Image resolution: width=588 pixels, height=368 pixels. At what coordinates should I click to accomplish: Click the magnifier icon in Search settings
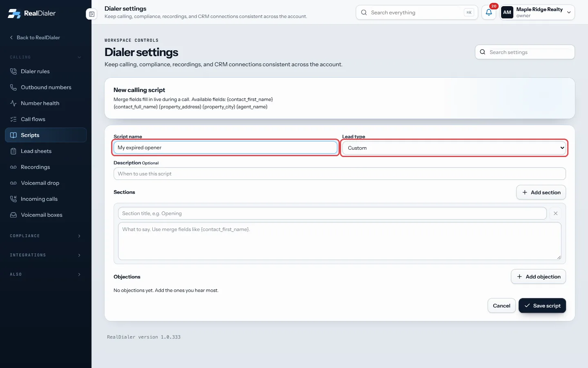pos(483,52)
